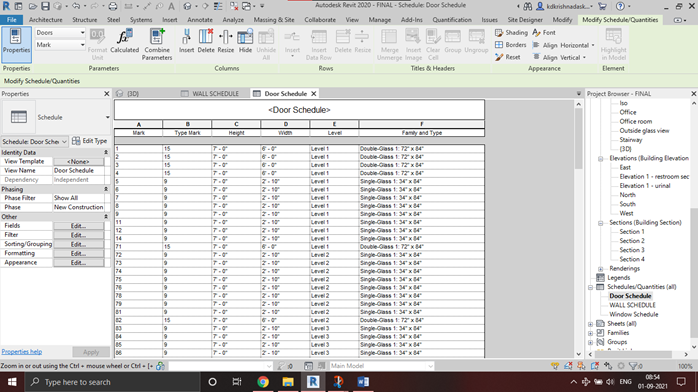Click the Family and Type column header
Image resolution: width=698 pixels, height=392 pixels.
pyautogui.click(x=422, y=133)
